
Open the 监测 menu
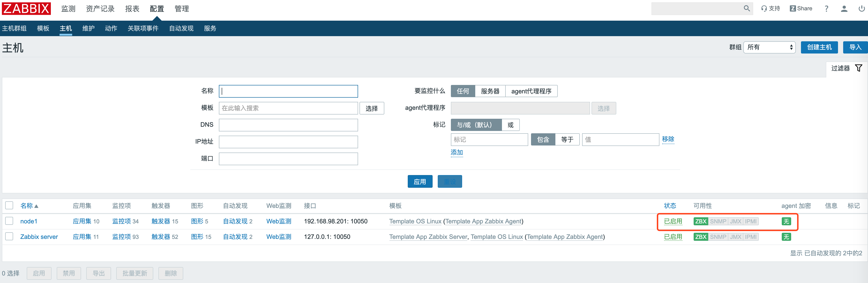pos(68,9)
